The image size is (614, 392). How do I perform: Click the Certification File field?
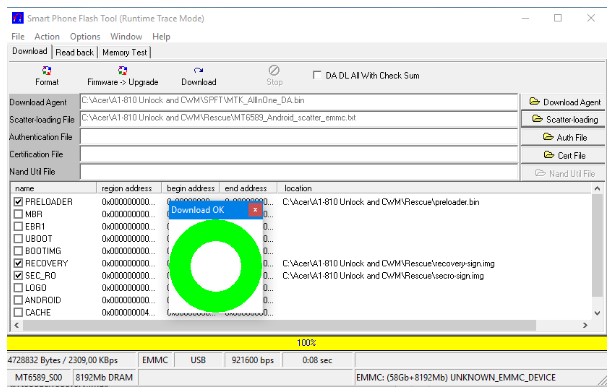pyautogui.click(x=299, y=154)
